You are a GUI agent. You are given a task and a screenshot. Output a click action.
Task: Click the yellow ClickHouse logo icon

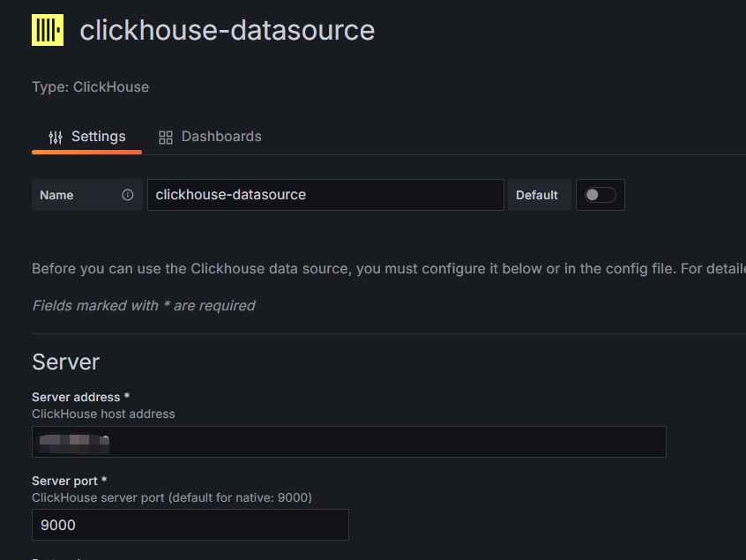(48, 30)
